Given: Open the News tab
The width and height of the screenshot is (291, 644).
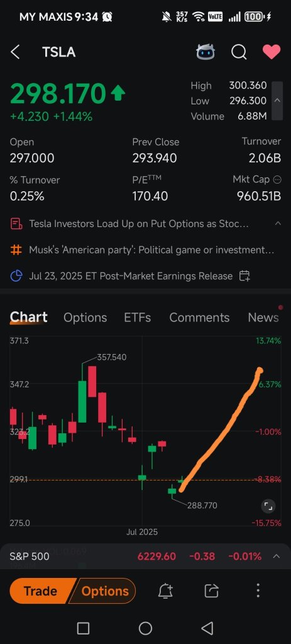Looking at the screenshot, I should click(263, 318).
